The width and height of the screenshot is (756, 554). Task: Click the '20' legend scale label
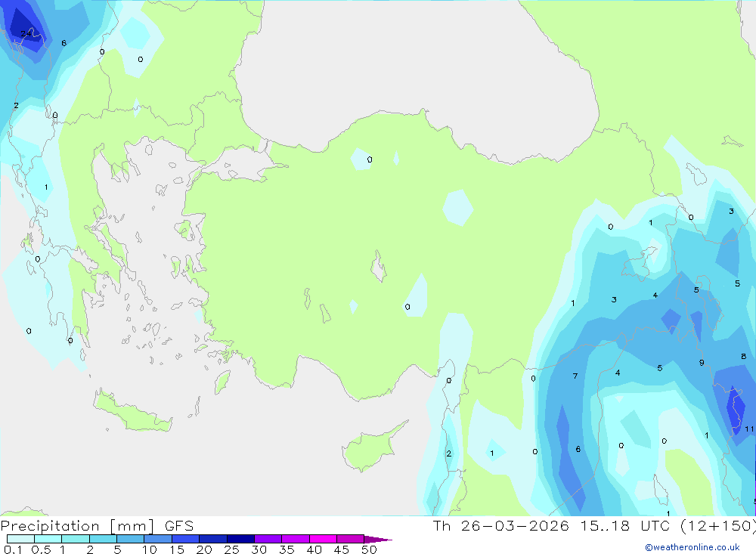(204, 549)
